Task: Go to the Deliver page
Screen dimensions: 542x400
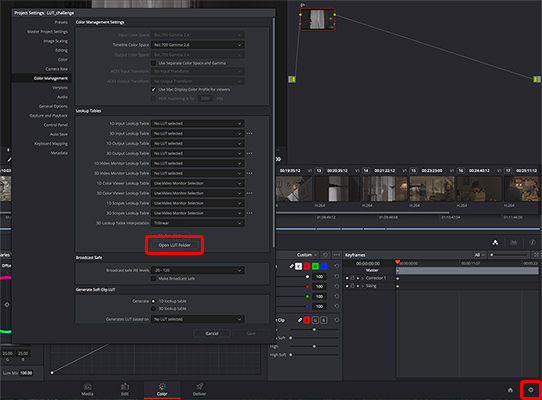Action: point(199,389)
